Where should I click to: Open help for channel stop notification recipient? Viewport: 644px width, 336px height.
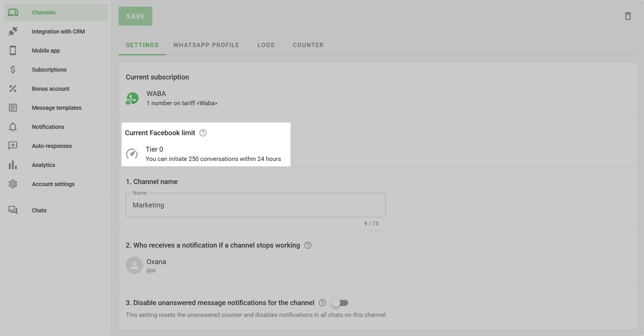[x=308, y=245]
